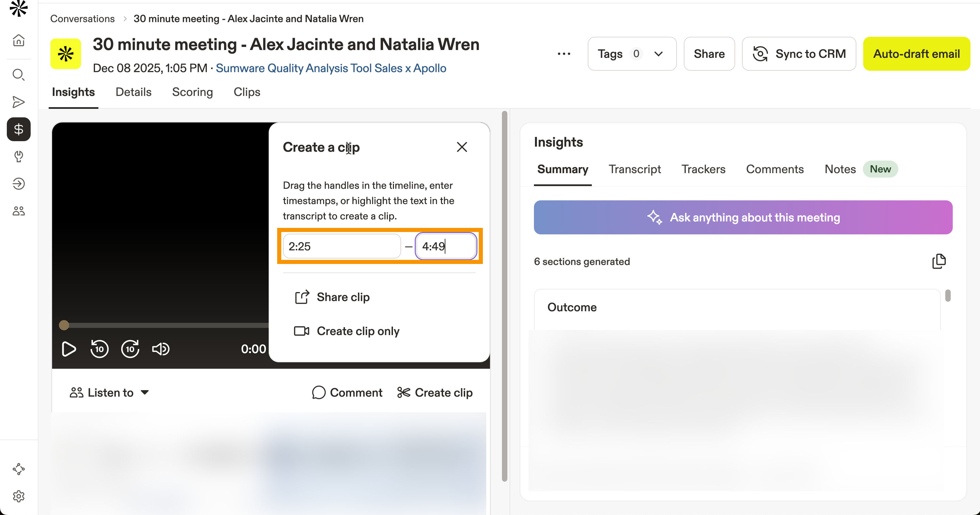Skip forward 10 seconds in recording
The width and height of the screenshot is (980, 515).
click(130, 349)
